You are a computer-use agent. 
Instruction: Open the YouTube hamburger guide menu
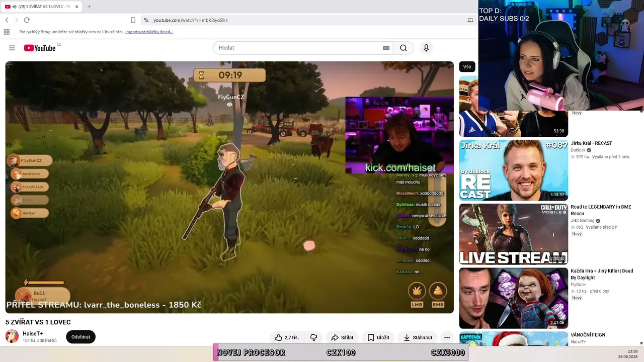coord(12,48)
